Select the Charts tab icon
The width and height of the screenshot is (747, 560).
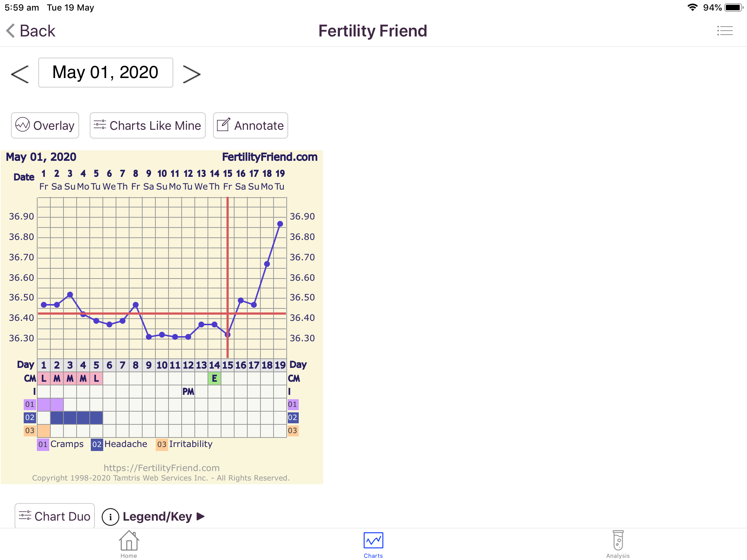373,540
